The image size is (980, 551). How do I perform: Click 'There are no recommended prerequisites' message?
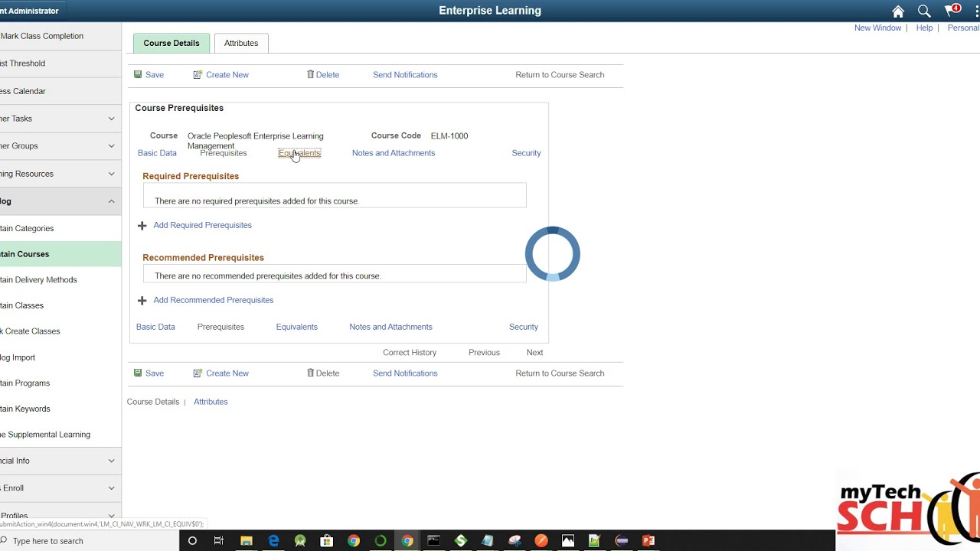tap(267, 276)
